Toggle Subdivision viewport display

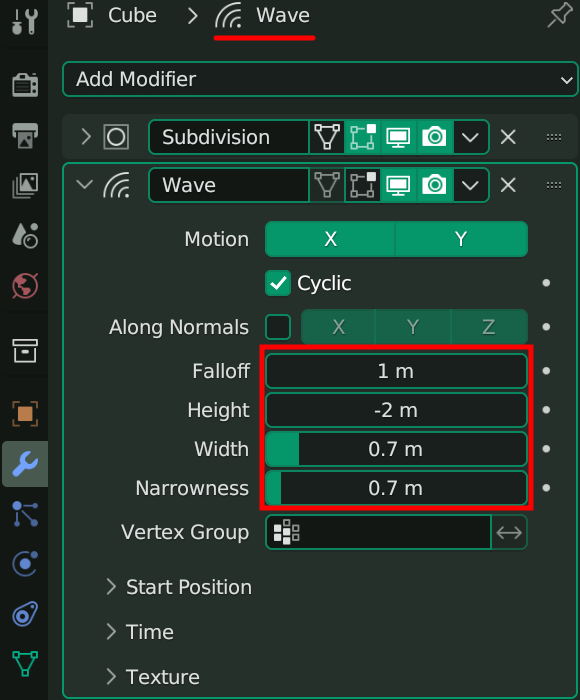(x=398, y=137)
